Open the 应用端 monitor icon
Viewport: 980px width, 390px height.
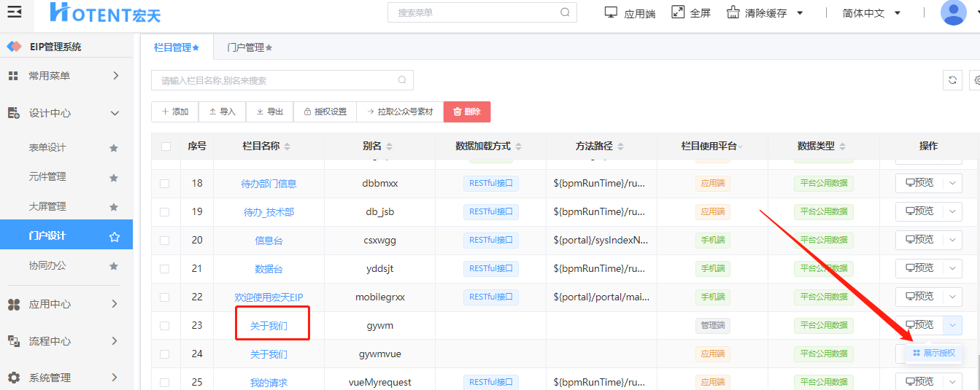(x=611, y=12)
